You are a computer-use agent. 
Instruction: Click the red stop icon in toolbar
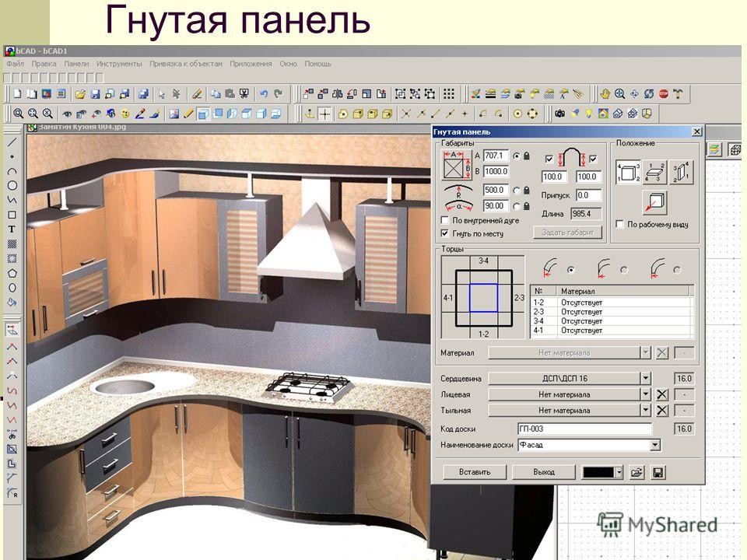point(664,93)
